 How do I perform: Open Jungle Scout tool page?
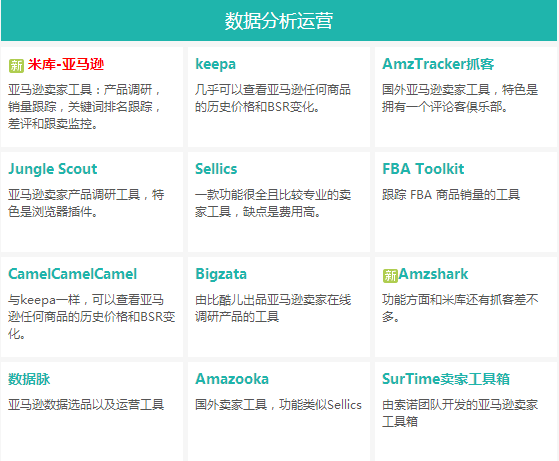tap(53, 169)
